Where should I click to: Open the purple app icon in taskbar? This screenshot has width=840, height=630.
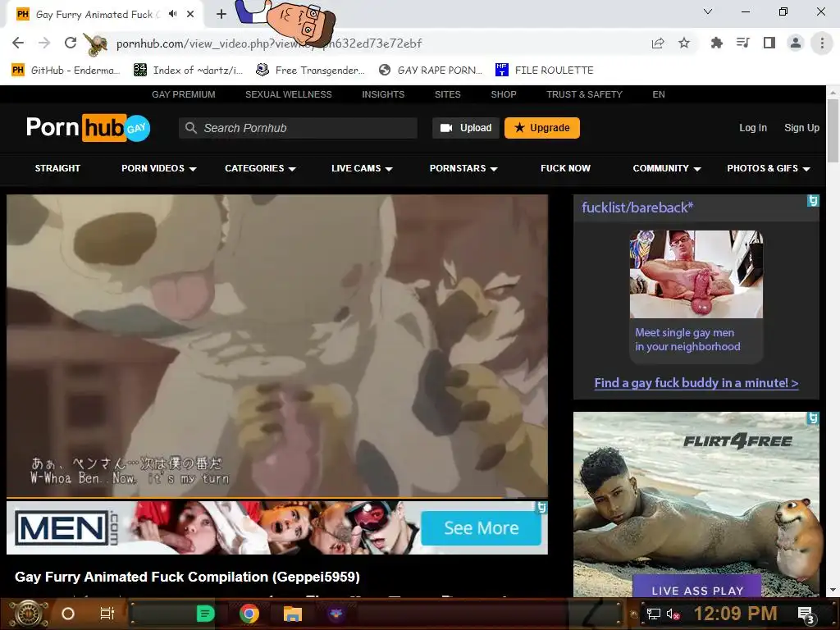pyautogui.click(x=336, y=614)
